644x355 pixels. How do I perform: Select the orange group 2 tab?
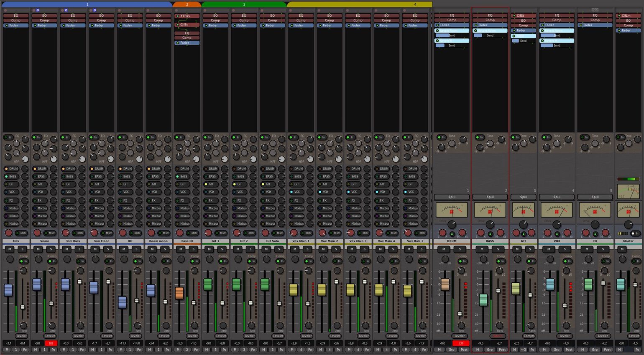187,4
